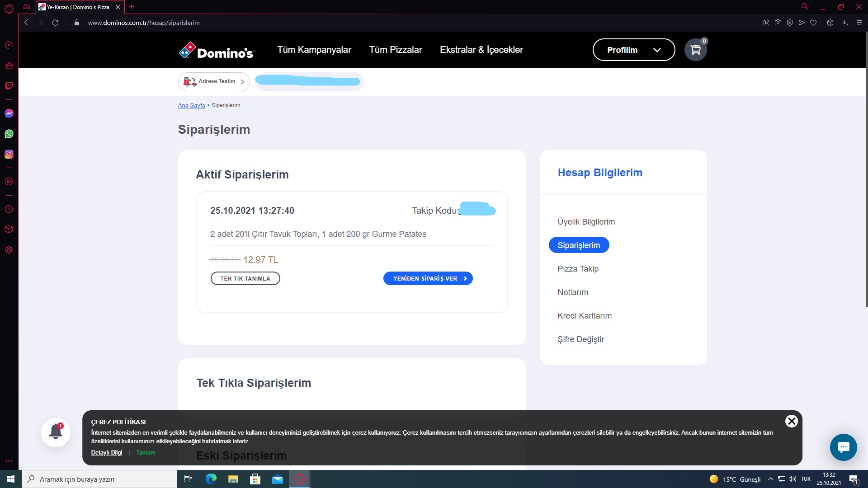Open Instagram in Opera sidebar
Image resolution: width=868 pixels, height=488 pixels.
click(x=9, y=154)
